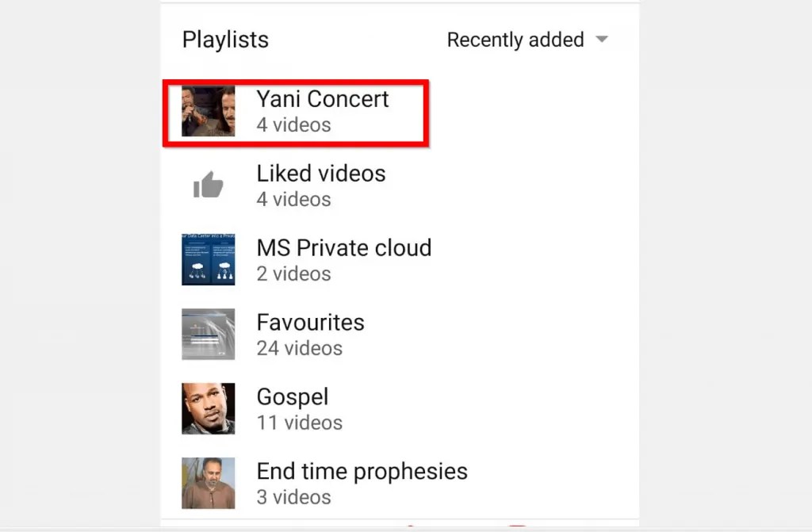Open the MS Private cloud playlist link
812x532 pixels.
(344, 247)
